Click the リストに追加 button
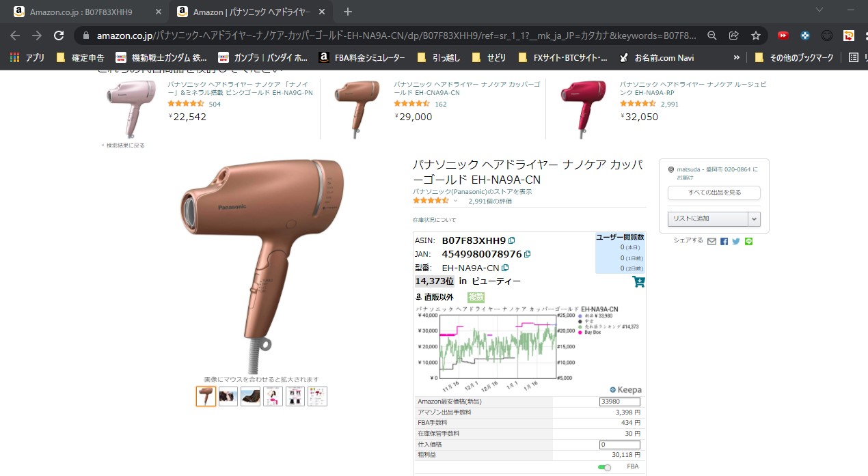This screenshot has height=476, width=868. click(708, 219)
